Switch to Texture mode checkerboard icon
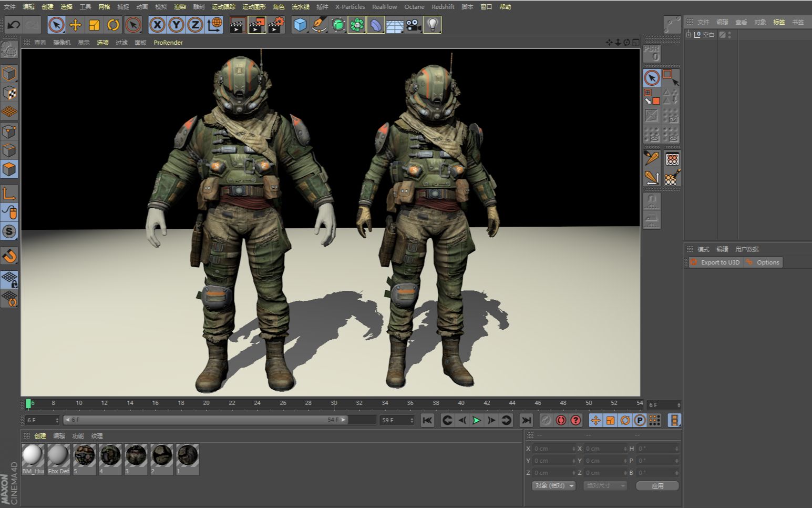The height and width of the screenshot is (508, 812). click(x=9, y=93)
